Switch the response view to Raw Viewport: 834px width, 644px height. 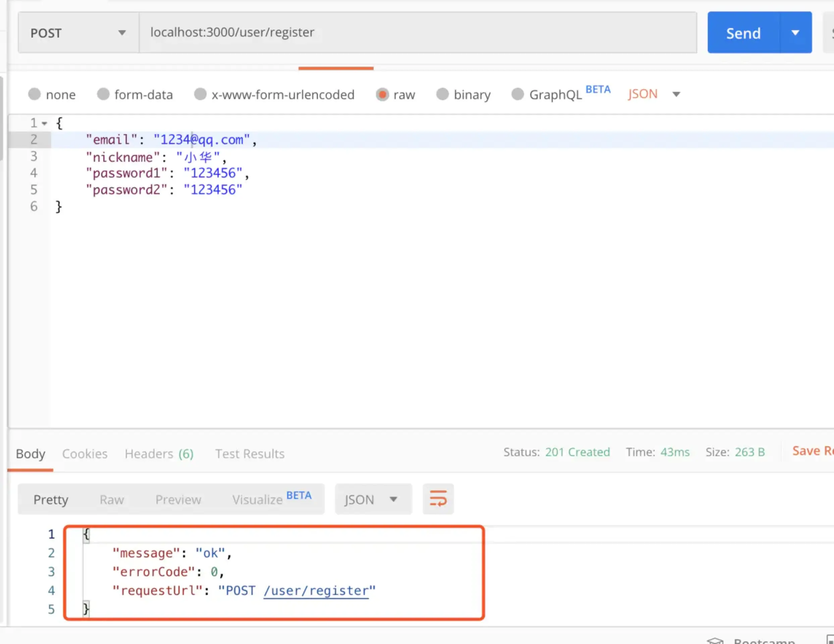(111, 499)
